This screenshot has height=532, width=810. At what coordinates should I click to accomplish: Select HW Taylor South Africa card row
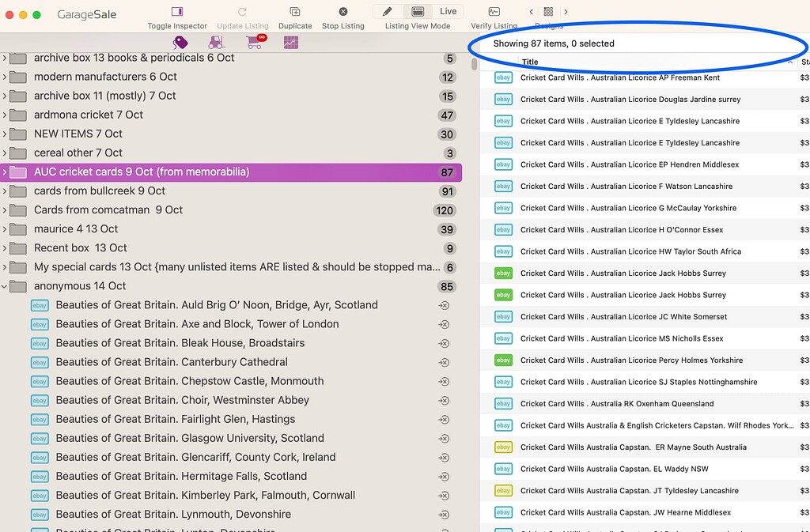coord(645,251)
